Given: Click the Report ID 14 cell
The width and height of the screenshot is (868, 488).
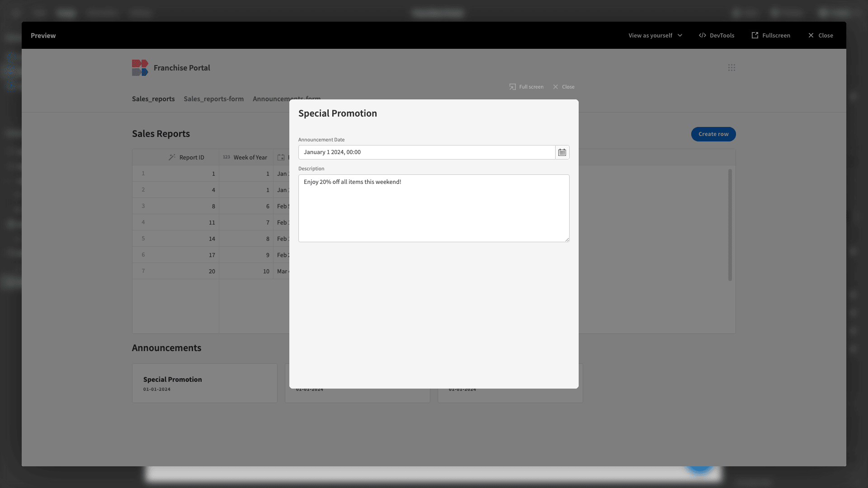Looking at the screenshot, I should click(x=187, y=239).
